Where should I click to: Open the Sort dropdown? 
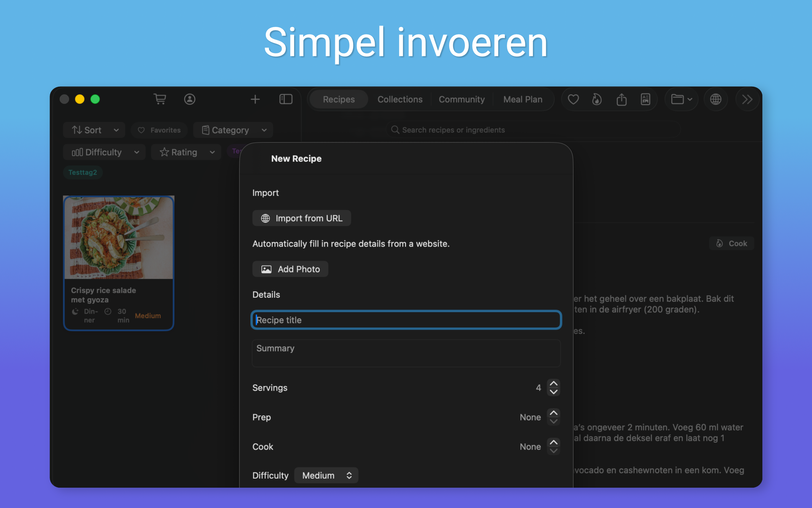(x=94, y=130)
